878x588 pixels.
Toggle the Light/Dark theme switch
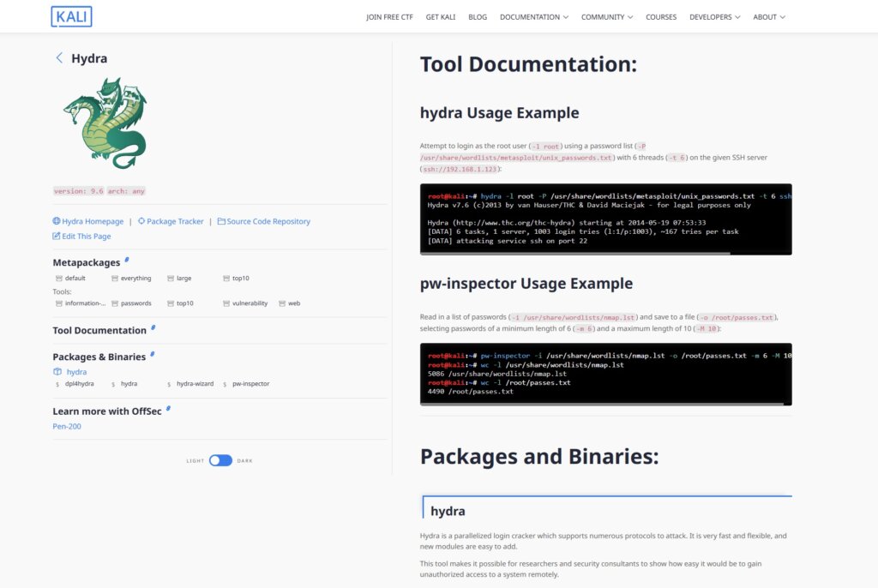(220, 460)
